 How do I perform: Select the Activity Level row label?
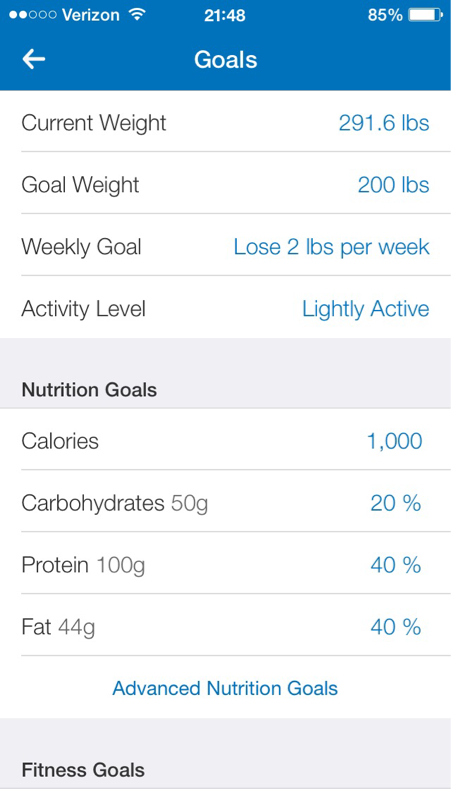coord(84,309)
